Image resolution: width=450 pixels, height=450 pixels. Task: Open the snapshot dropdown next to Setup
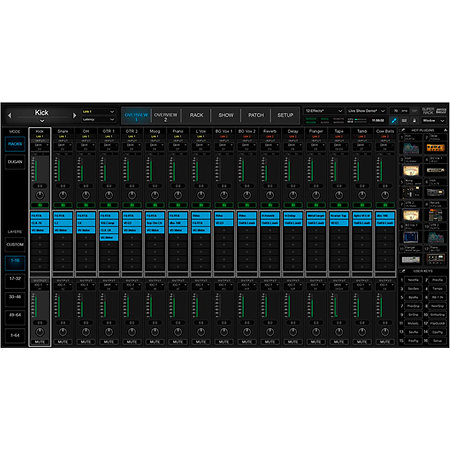click(x=324, y=111)
